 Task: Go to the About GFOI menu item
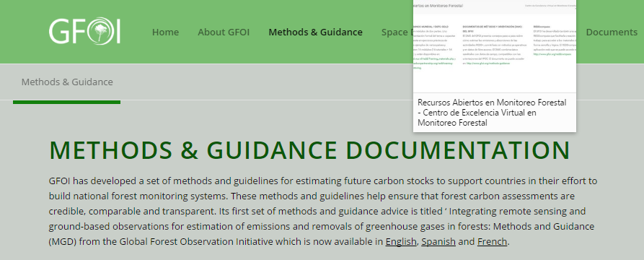point(224,32)
